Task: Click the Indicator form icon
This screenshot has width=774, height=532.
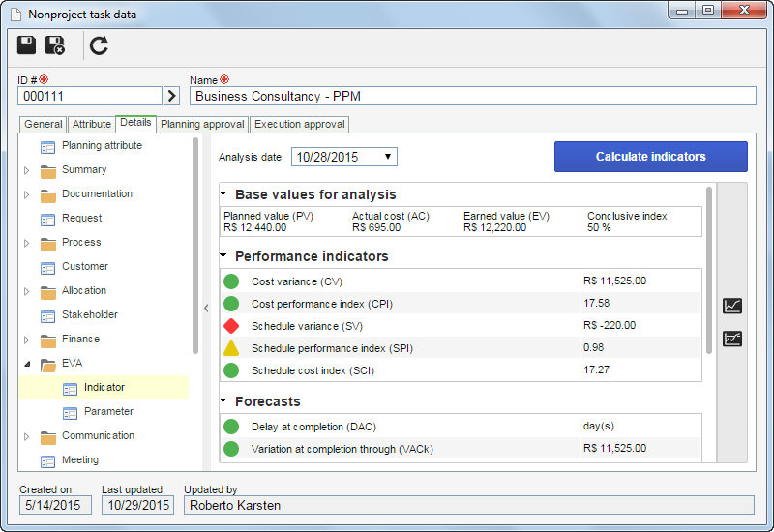Action: (x=70, y=389)
